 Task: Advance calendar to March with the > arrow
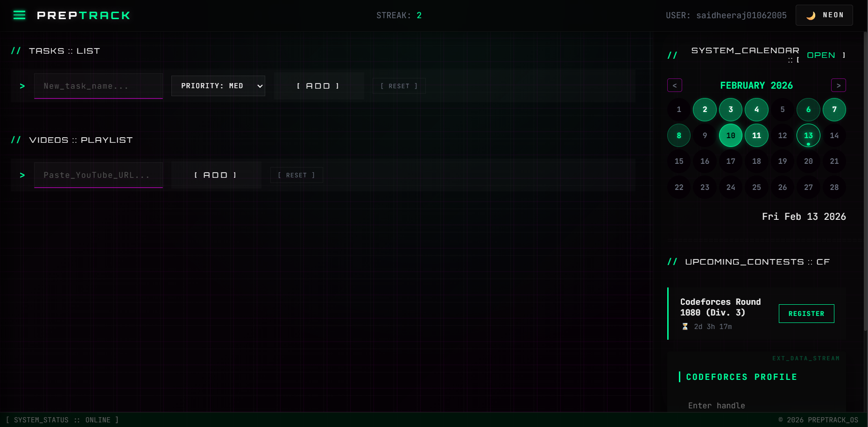tap(839, 85)
